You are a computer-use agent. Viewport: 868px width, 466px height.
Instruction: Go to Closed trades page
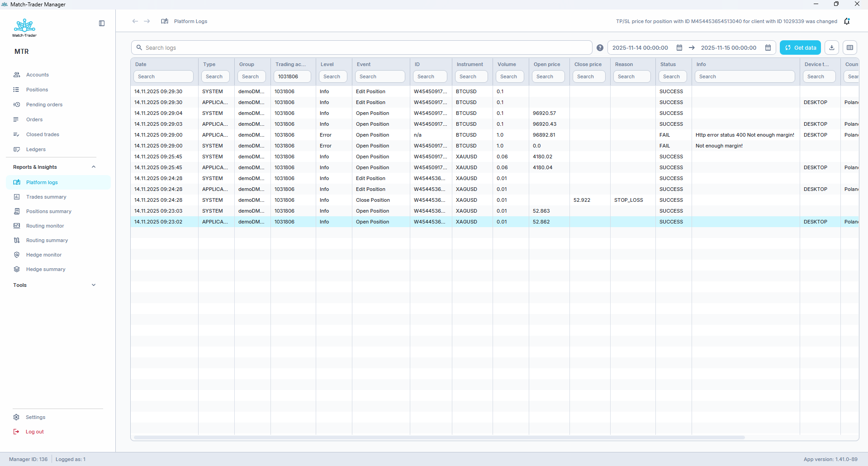(43, 134)
